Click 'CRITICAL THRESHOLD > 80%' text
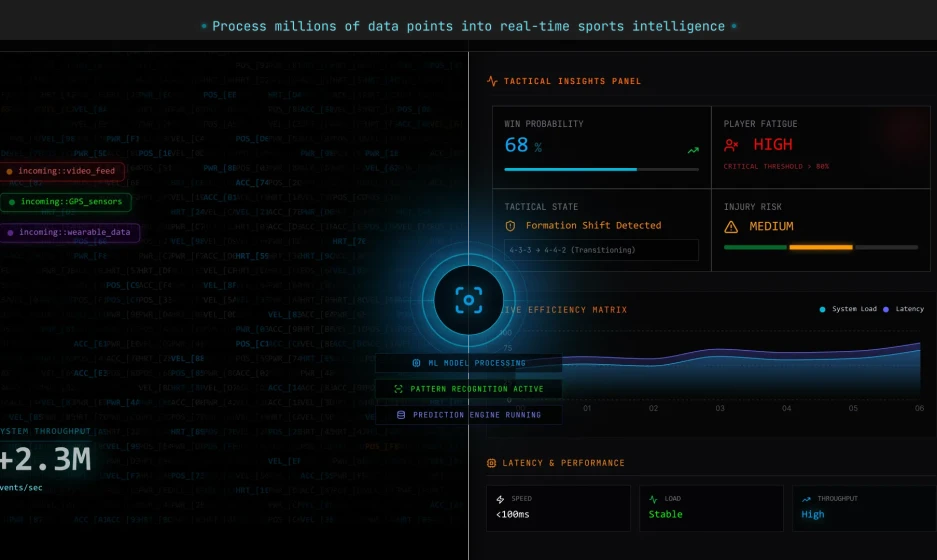Screen dimensions: 937x560 776,167
